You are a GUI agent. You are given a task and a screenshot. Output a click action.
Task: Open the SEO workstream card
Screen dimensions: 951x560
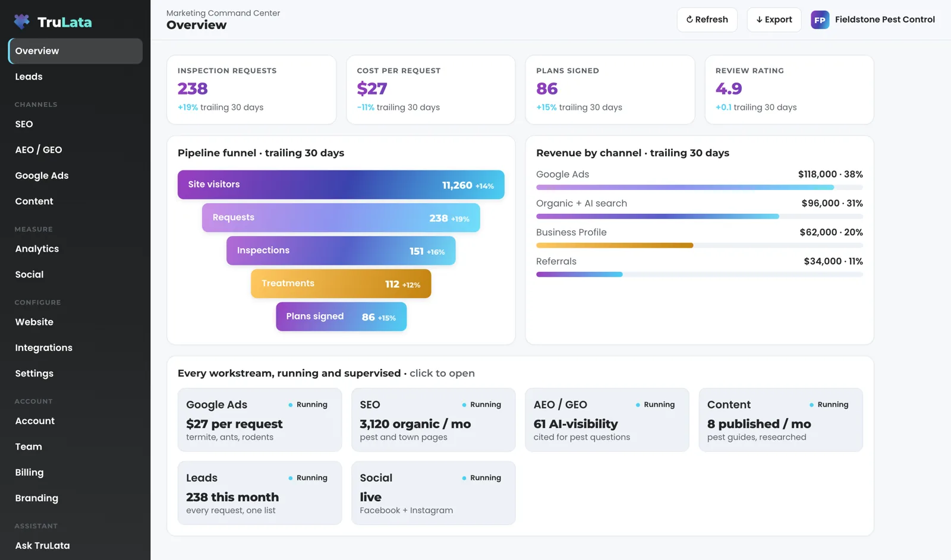(x=433, y=420)
